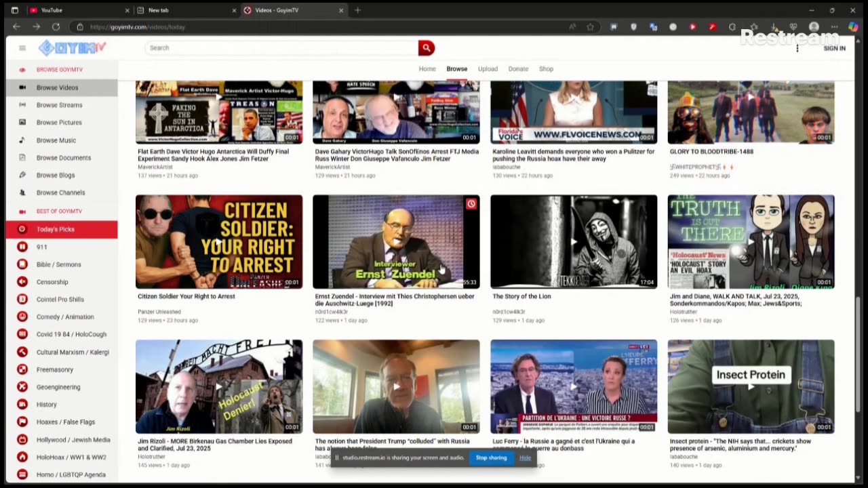The width and height of the screenshot is (868, 488).
Task: Click inside the site Search field
Action: 281,47
